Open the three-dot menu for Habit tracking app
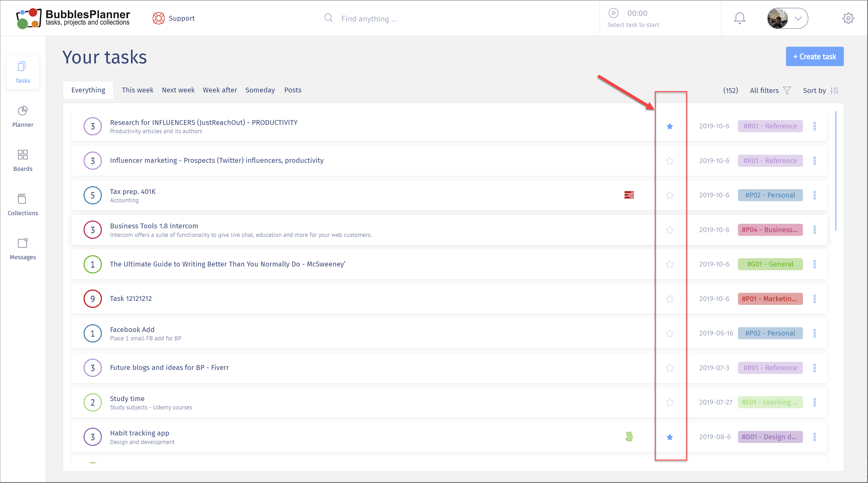The width and height of the screenshot is (868, 483). 815,437
